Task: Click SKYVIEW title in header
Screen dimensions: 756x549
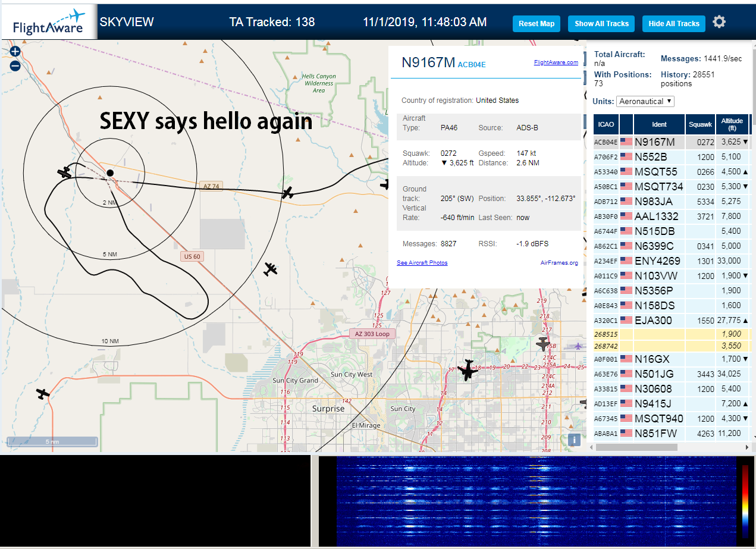Action: (x=127, y=23)
